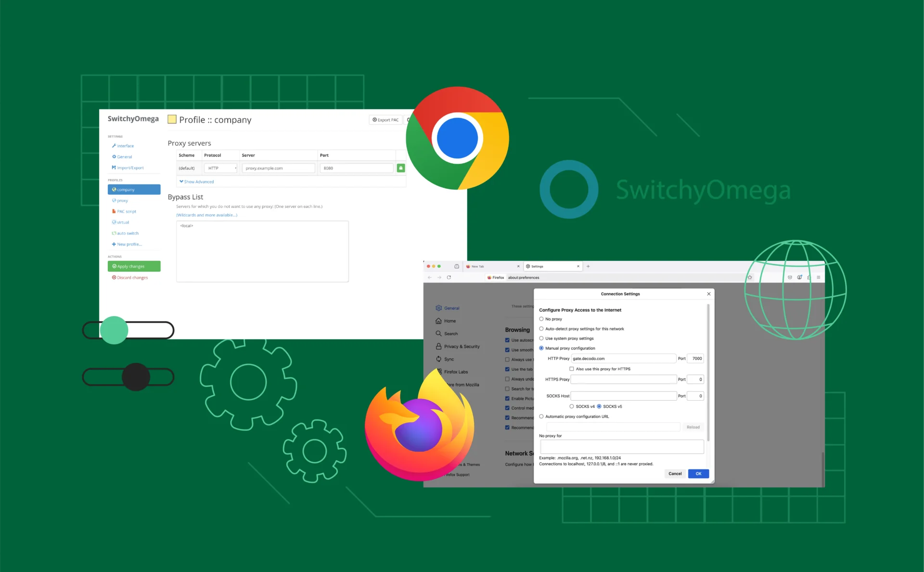Select the company profile
This screenshot has width=924, height=572.
134,190
